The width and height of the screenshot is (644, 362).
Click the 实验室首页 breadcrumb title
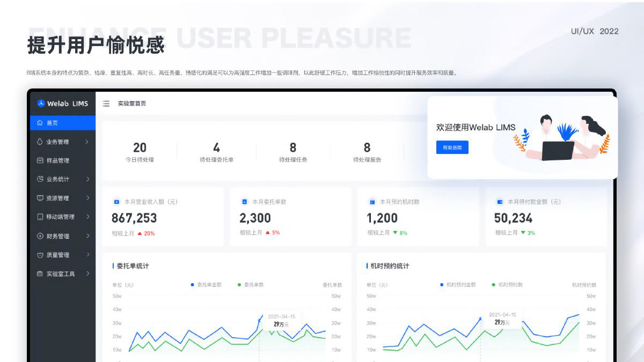(132, 104)
